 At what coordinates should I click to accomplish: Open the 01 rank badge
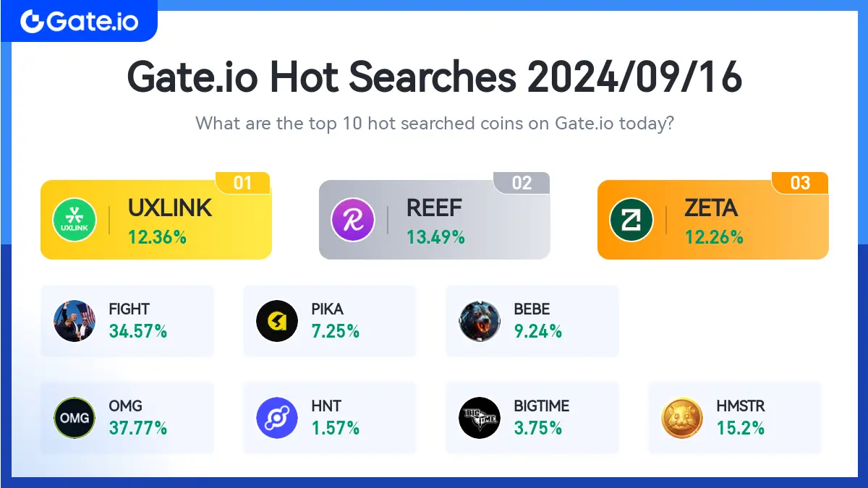pos(243,183)
